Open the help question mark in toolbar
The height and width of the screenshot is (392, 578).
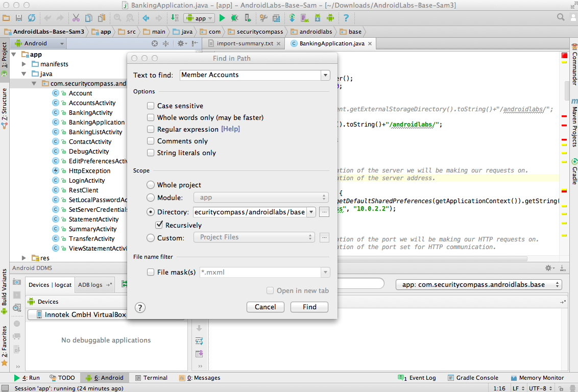point(346,18)
